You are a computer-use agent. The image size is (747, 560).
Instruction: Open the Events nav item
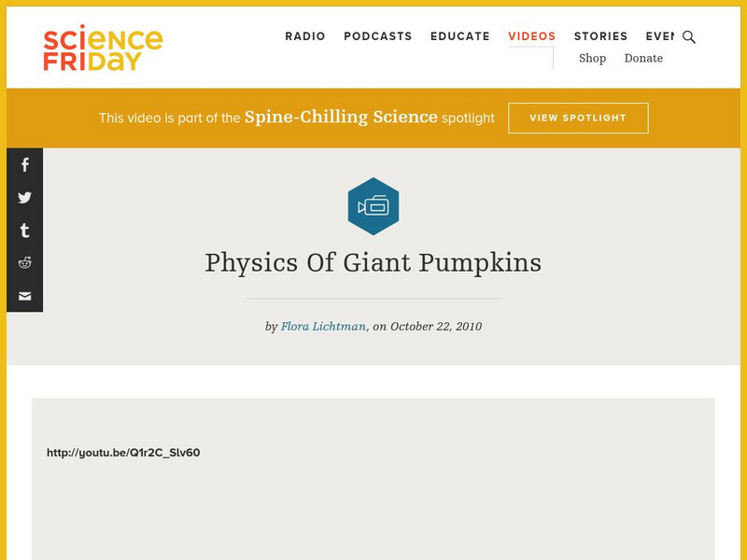pyautogui.click(x=660, y=36)
